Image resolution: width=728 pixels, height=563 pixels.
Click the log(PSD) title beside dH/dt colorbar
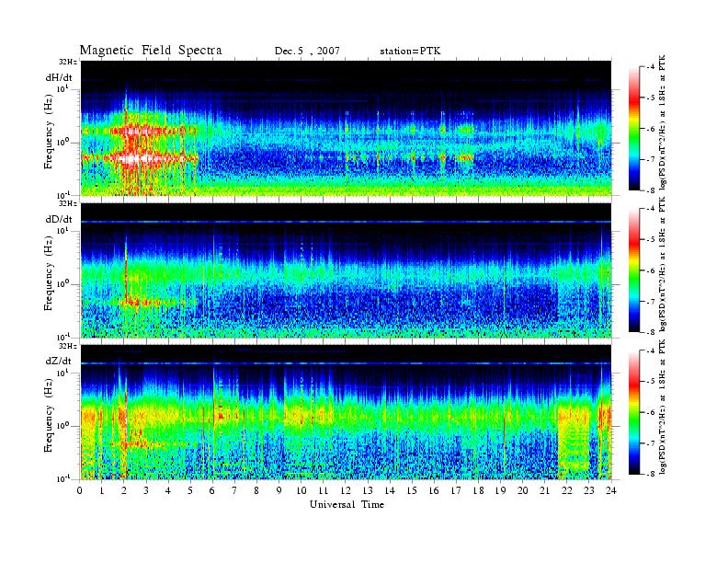click(x=663, y=121)
